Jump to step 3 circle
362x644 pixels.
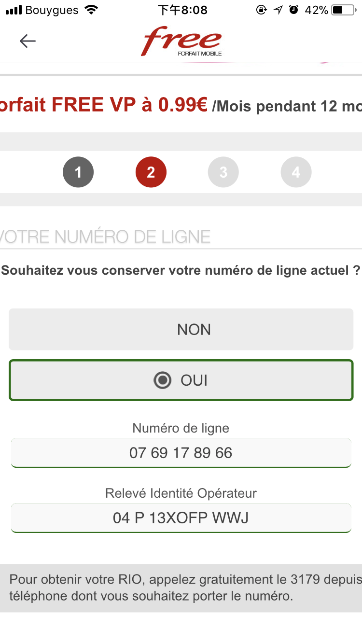coord(223,172)
